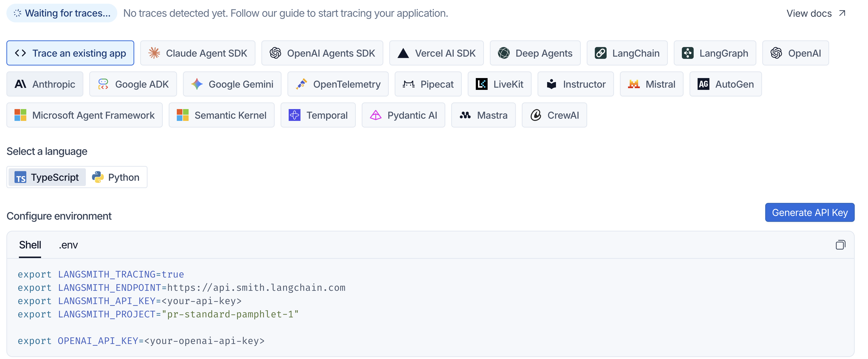The height and width of the screenshot is (359, 868).
Task: Choose the Google Gemini integration
Action: click(x=232, y=84)
